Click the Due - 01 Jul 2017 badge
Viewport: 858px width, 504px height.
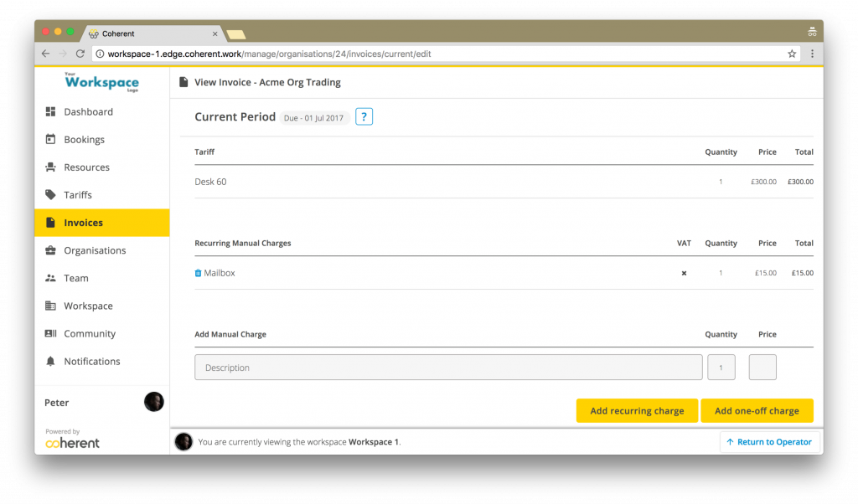(314, 118)
